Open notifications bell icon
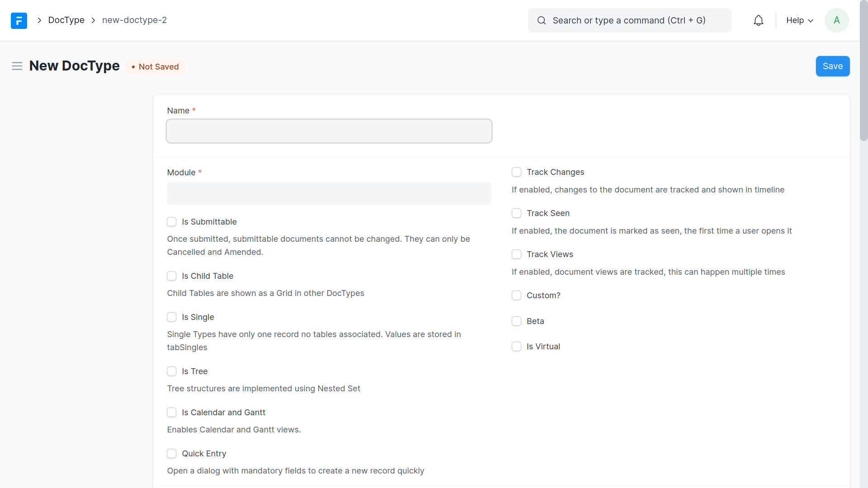The height and width of the screenshot is (488, 868). [x=758, y=20]
